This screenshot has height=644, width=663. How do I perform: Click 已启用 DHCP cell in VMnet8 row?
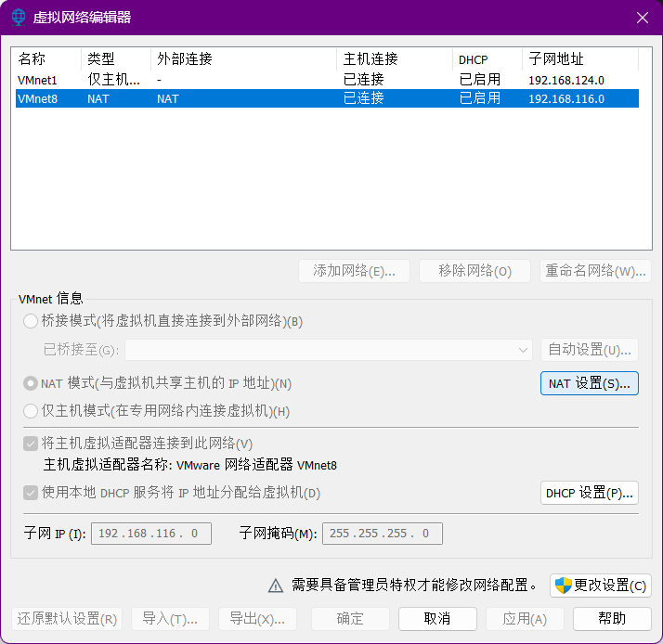coord(480,98)
